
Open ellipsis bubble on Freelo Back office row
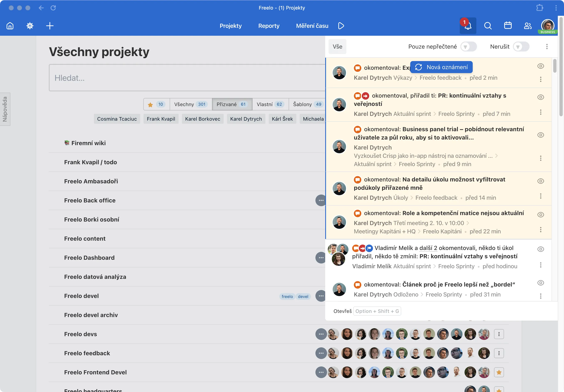point(321,200)
